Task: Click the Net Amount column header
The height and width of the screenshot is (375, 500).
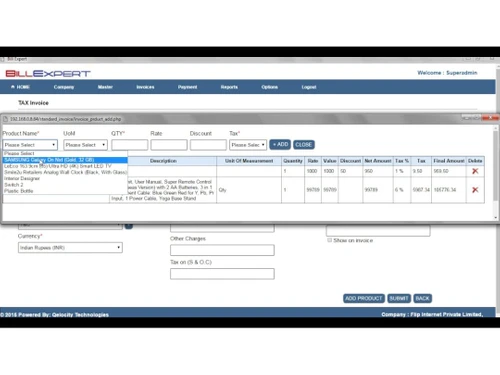Action: coord(378,161)
